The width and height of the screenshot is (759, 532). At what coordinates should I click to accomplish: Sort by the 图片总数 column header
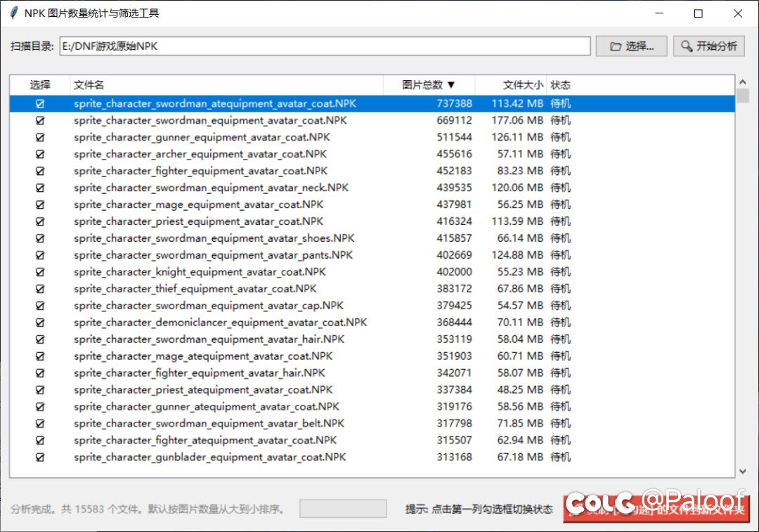429,85
